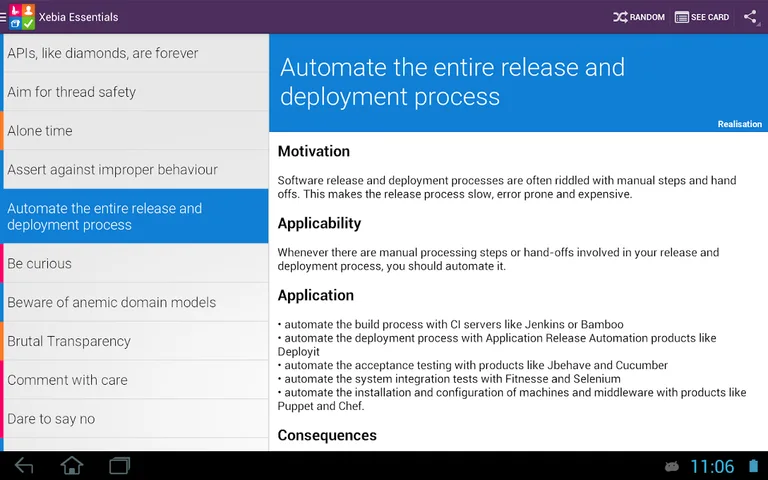
Task: Open the 'Brutal Transparency' card
Action: [135, 342]
